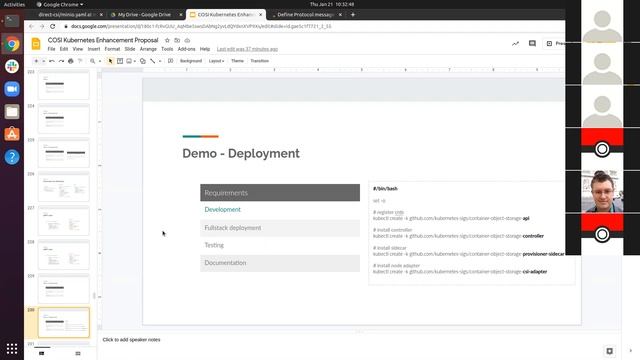The image size is (640, 360).
Task: Open a new browser tab
Action: tap(353, 15)
